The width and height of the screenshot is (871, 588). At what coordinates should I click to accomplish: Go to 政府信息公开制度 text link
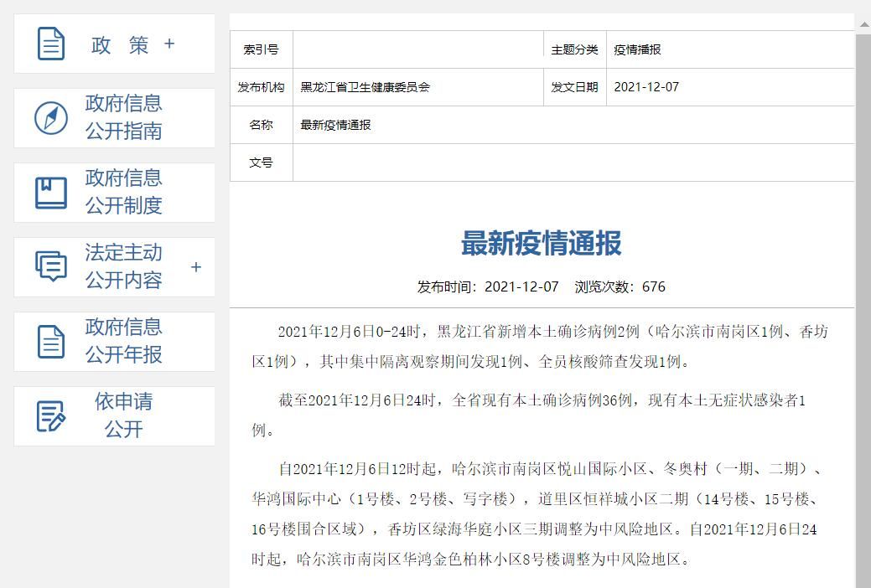pos(123,192)
